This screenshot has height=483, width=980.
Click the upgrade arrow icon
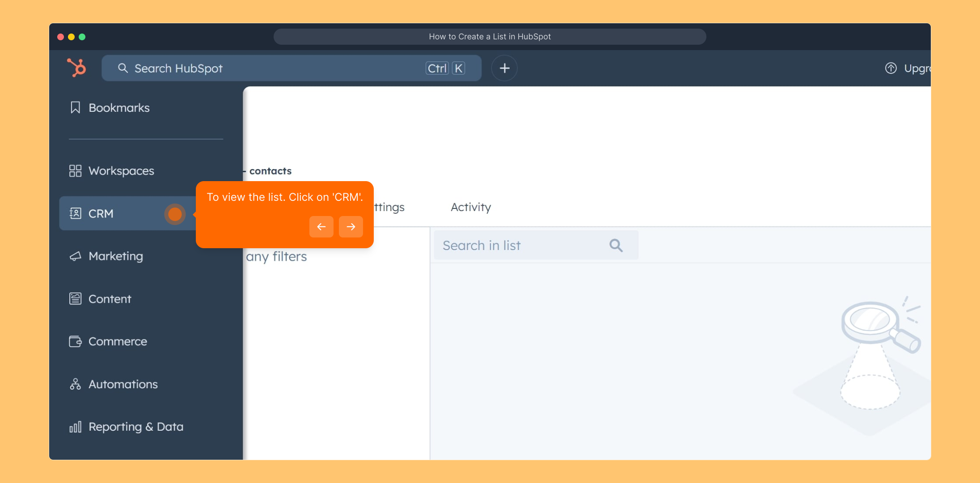[x=891, y=68]
